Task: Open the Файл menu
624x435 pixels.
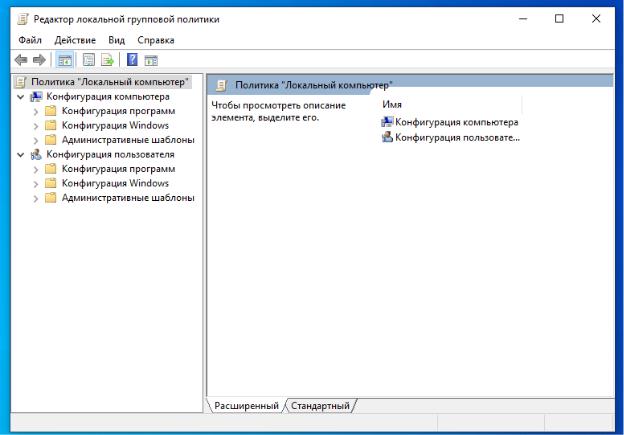Action: [x=30, y=40]
